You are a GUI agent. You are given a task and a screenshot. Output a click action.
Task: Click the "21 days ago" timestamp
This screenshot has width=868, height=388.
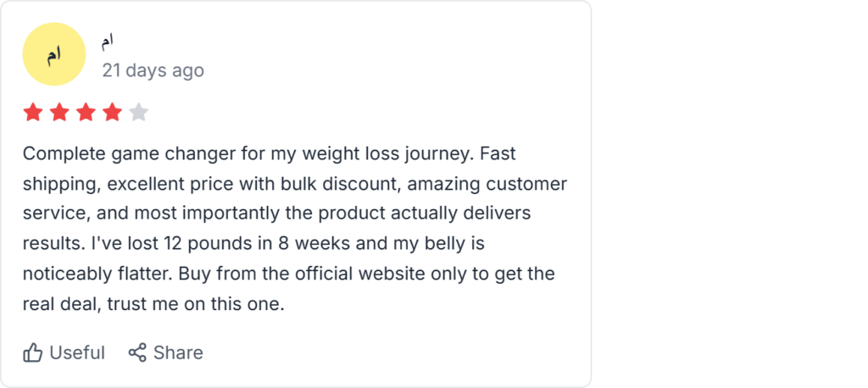tap(153, 70)
